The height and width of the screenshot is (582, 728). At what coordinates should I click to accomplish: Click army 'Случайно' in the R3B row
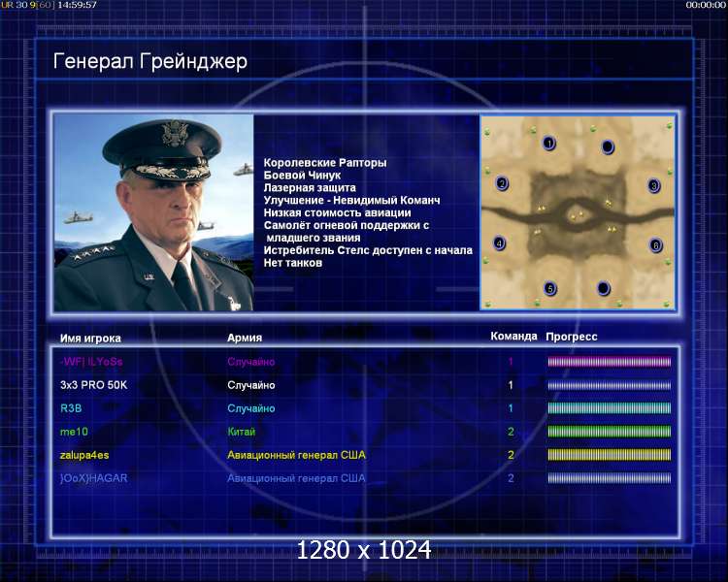(x=251, y=408)
